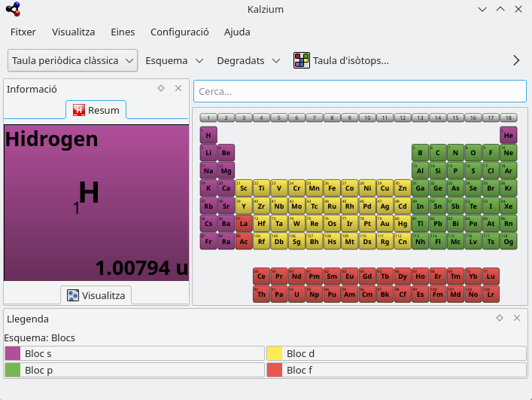Select the Lawrencium (Lr) element tile
This screenshot has width=532, height=400.
tap(491, 294)
